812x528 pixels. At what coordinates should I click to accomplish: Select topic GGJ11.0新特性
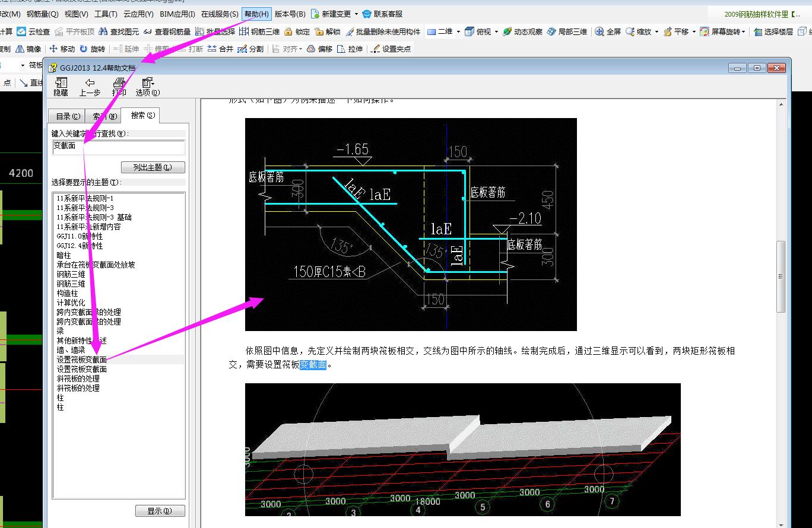point(80,236)
